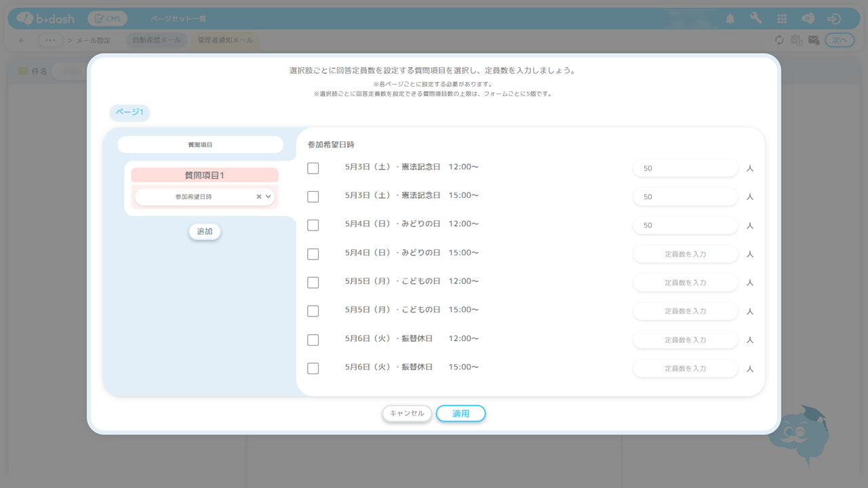Tick the 5月4日 みどりの日 15:00 checkbox
The height and width of the screenshot is (488, 868).
(313, 254)
